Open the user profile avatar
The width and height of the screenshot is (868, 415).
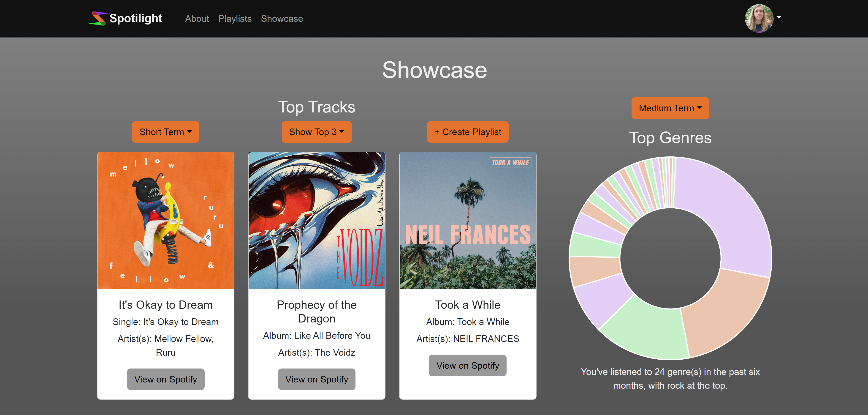click(x=759, y=18)
